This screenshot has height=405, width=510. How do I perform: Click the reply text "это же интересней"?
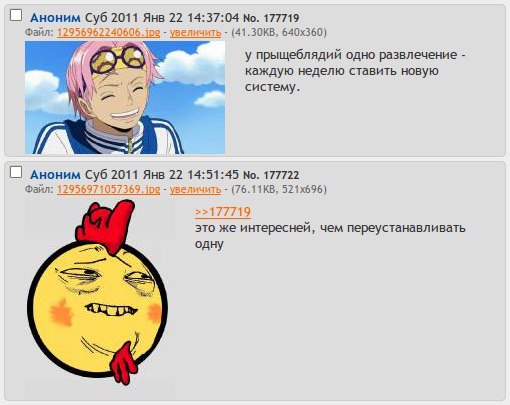[330, 236]
